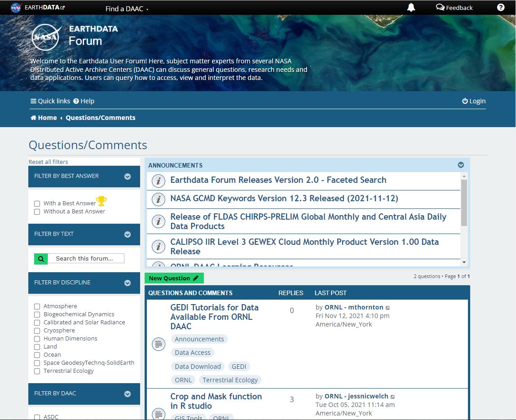Click the info icon beside Faceted Search announcement

(x=158, y=181)
